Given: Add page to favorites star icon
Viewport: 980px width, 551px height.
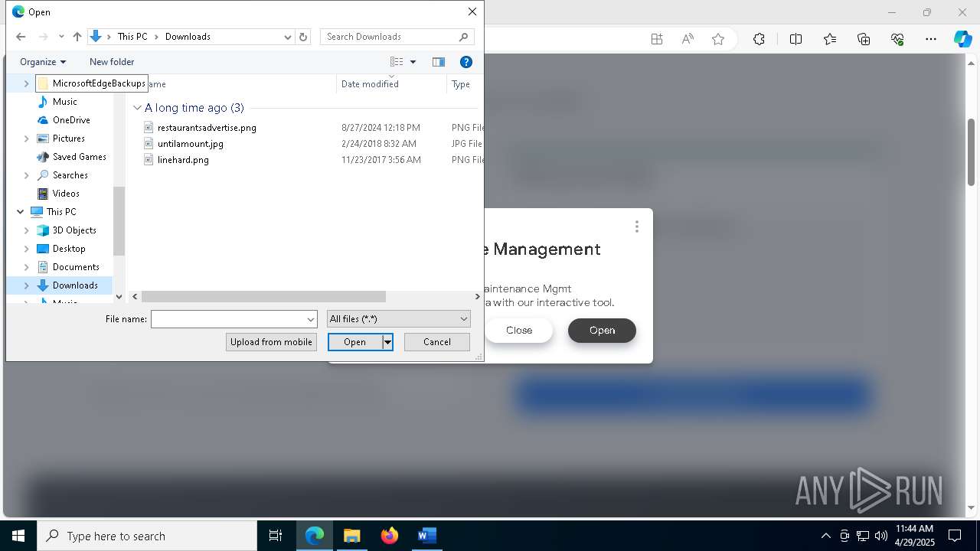Looking at the screenshot, I should (718, 39).
